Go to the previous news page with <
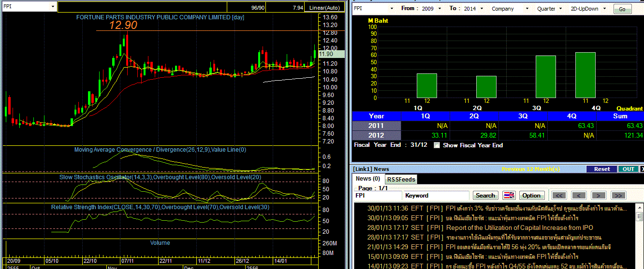Image resolution: width=644 pixels, height=269 pixels. point(579,196)
